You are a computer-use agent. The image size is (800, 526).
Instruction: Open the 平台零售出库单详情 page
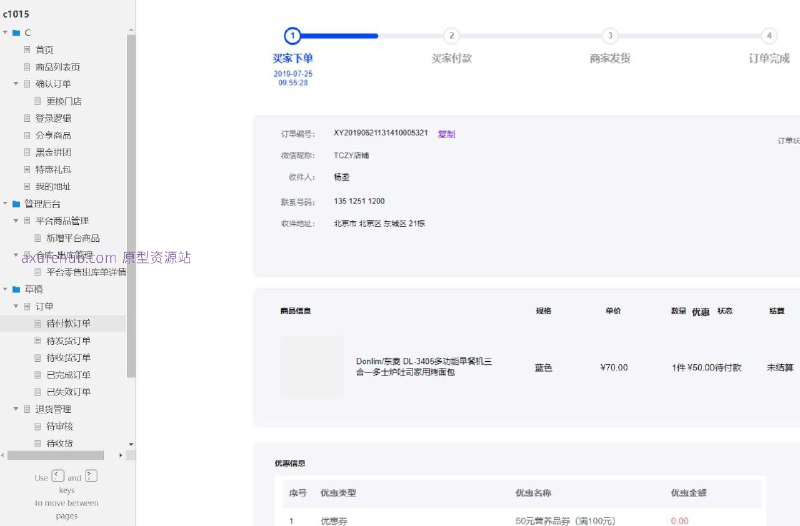pos(86,272)
